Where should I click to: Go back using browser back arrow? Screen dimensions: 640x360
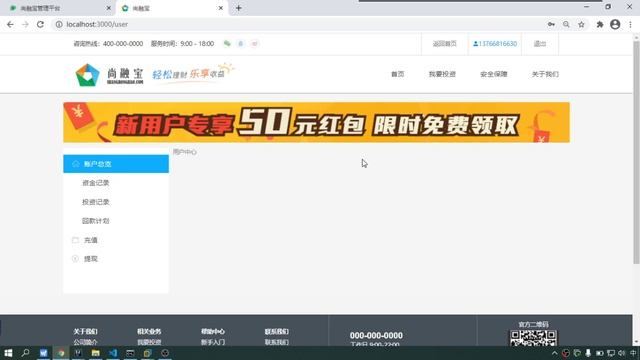click(10, 24)
